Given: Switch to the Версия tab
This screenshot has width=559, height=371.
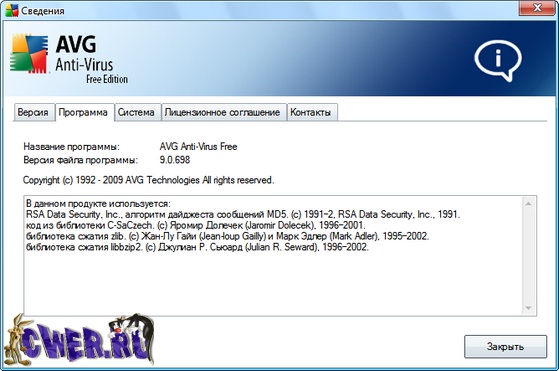Looking at the screenshot, I should 34,113.
